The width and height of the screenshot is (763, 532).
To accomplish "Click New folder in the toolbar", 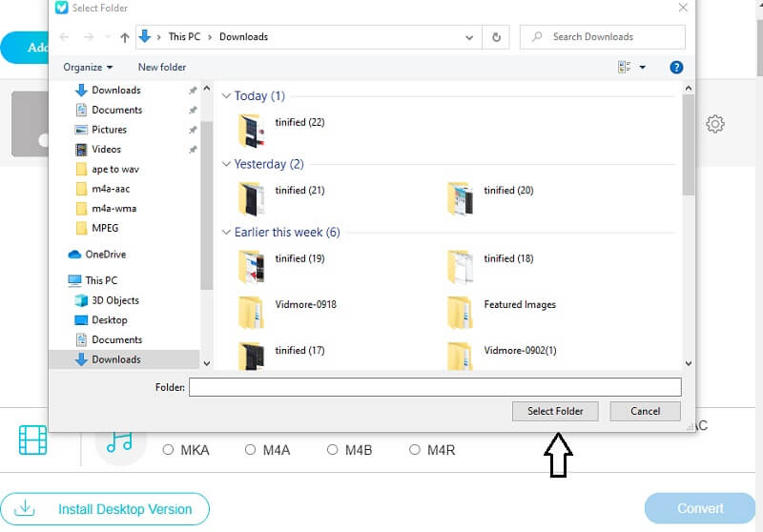I will click(162, 68).
